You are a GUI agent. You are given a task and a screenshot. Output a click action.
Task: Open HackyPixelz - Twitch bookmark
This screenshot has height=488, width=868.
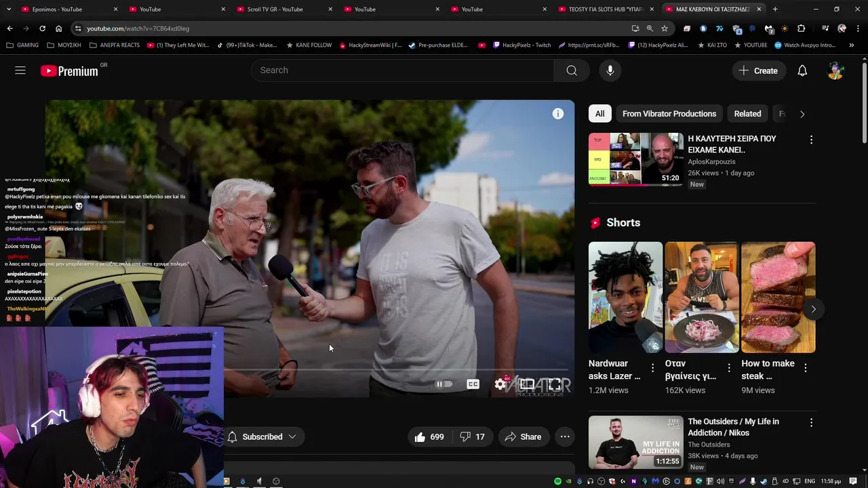[x=521, y=45]
